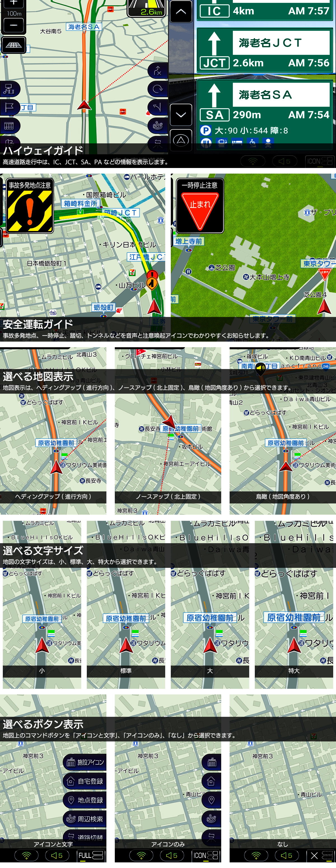Viewport: 336px width, 868px height.
Task: Tap the 事故多発地点注意 warning icon
Action: 30,206
